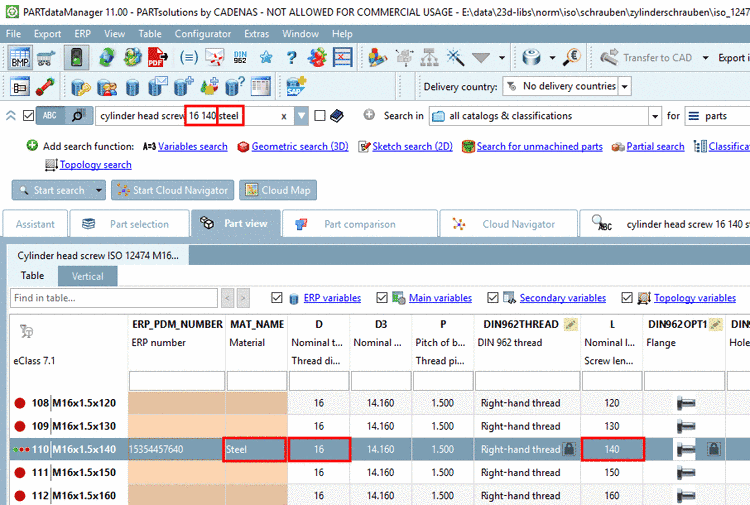The height and width of the screenshot is (505, 750).
Task: Open the ERP menu
Action: [x=83, y=34]
